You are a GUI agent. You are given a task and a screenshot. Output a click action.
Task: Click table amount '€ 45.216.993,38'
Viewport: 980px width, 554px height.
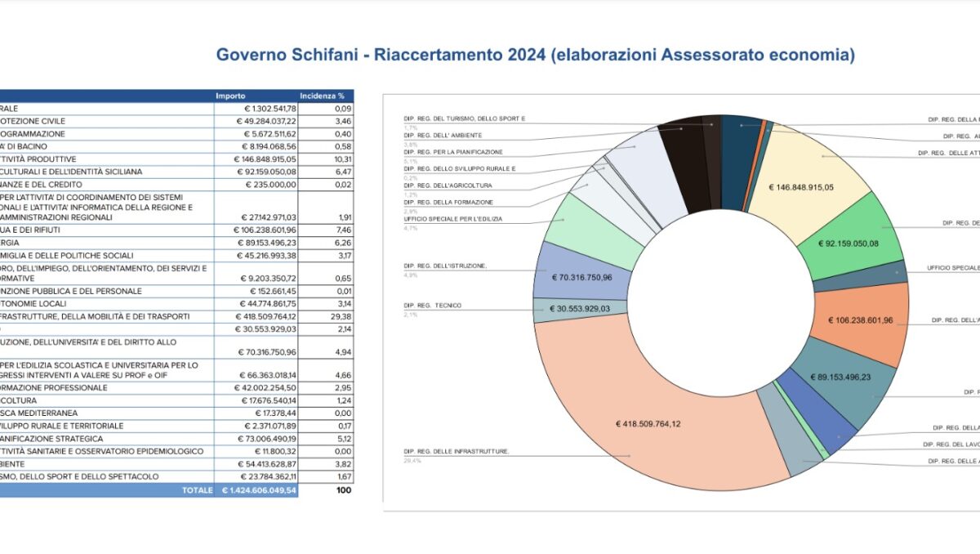coord(267,255)
